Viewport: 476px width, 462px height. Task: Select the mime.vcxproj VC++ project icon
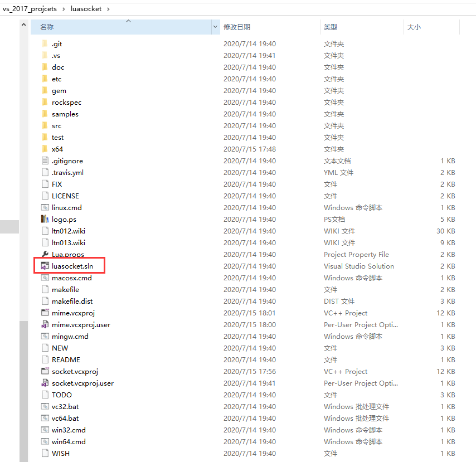coord(44,313)
